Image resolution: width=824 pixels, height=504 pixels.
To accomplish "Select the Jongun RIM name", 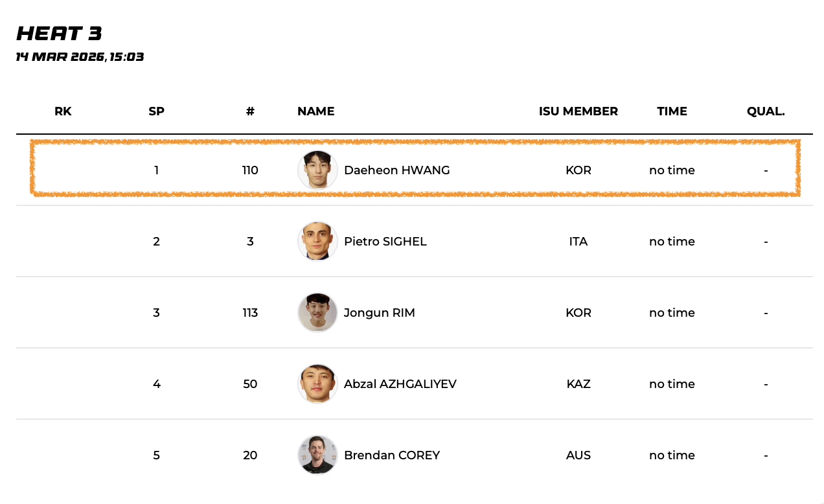I will pos(379,313).
